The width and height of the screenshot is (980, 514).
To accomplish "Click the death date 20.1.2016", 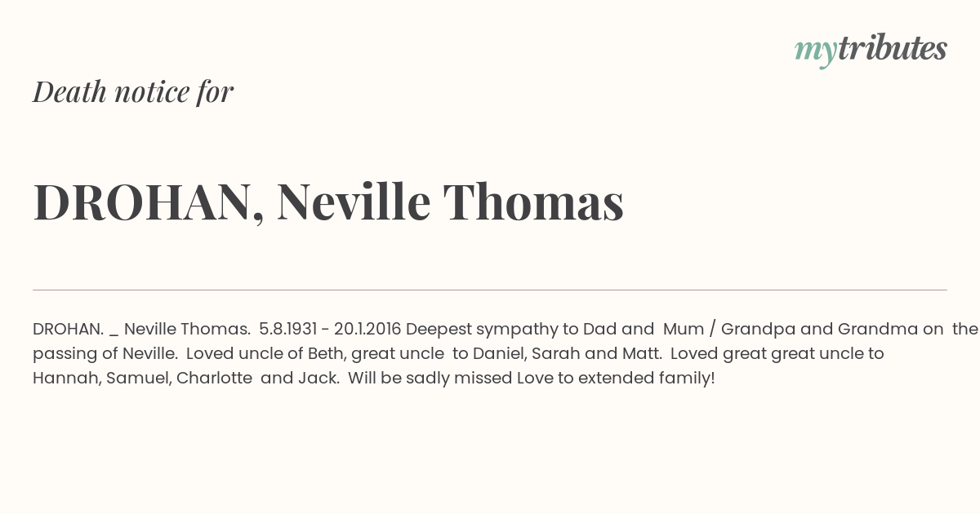I will point(367,329).
